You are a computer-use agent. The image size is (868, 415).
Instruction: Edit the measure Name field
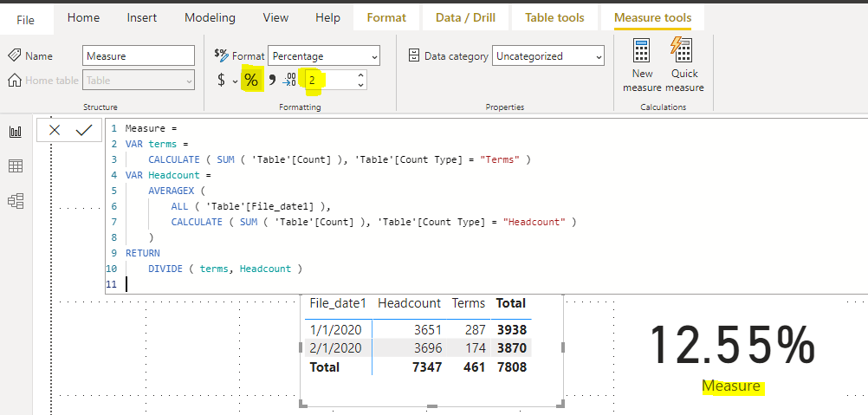[x=139, y=56]
